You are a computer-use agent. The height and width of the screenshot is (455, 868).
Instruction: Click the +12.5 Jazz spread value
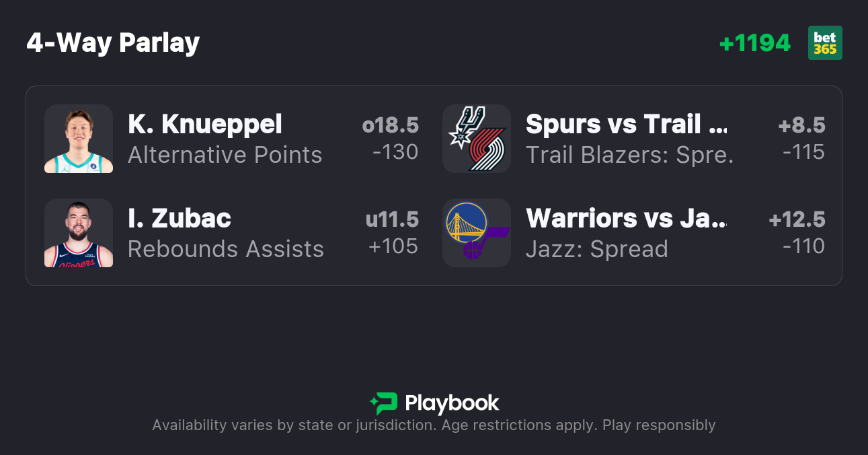[x=797, y=219]
